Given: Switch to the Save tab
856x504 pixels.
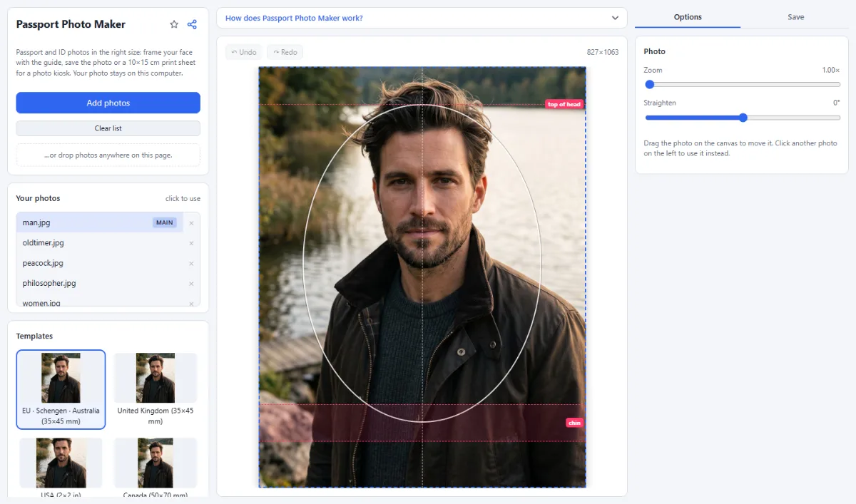Looking at the screenshot, I should [x=795, y=17].
